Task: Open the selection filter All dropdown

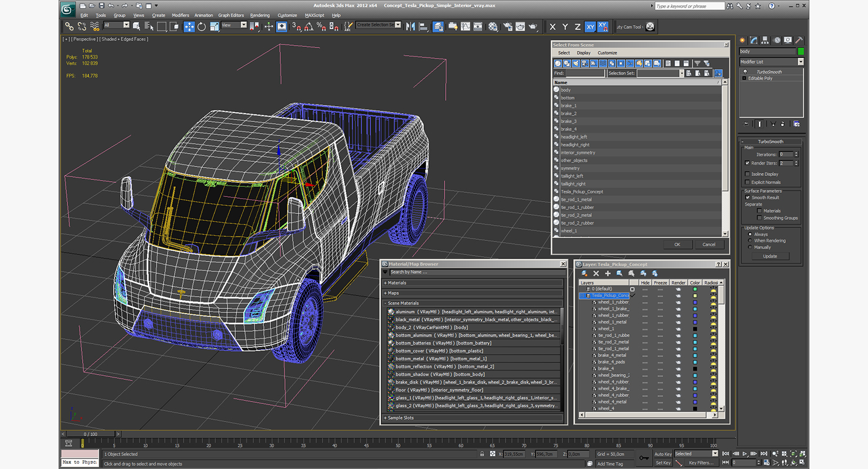Action: coord(116,25)
